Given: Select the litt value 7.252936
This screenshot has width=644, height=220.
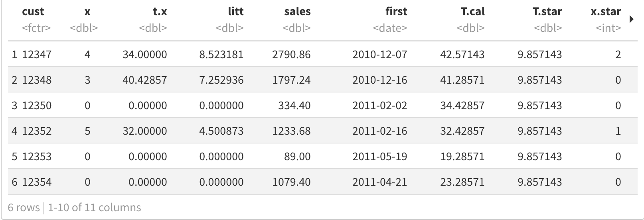Looking at the screenshot, I should point(221,80).
